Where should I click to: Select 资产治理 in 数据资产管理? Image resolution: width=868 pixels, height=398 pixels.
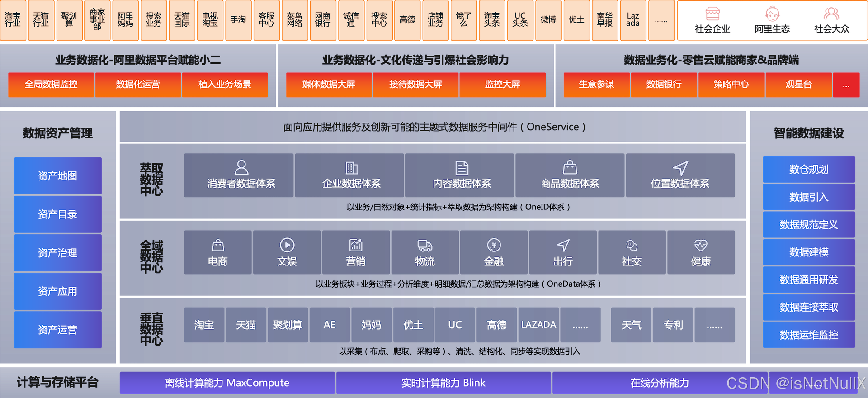pos(58,253)
